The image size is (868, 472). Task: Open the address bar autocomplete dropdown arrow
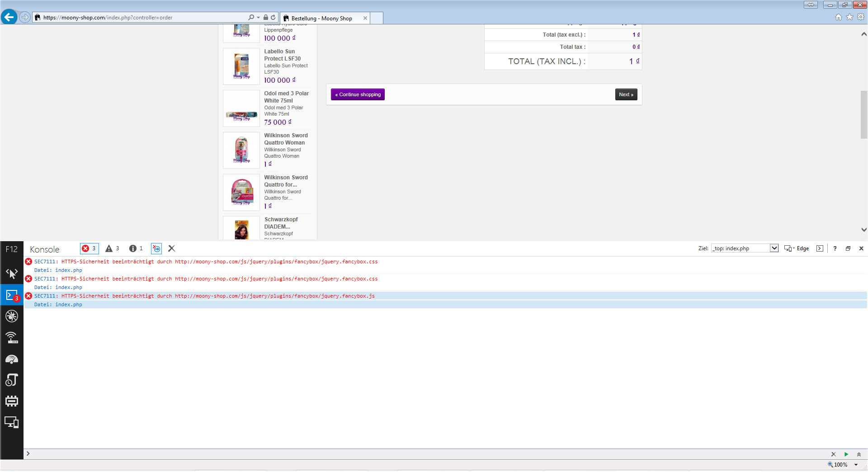(258, 17)
